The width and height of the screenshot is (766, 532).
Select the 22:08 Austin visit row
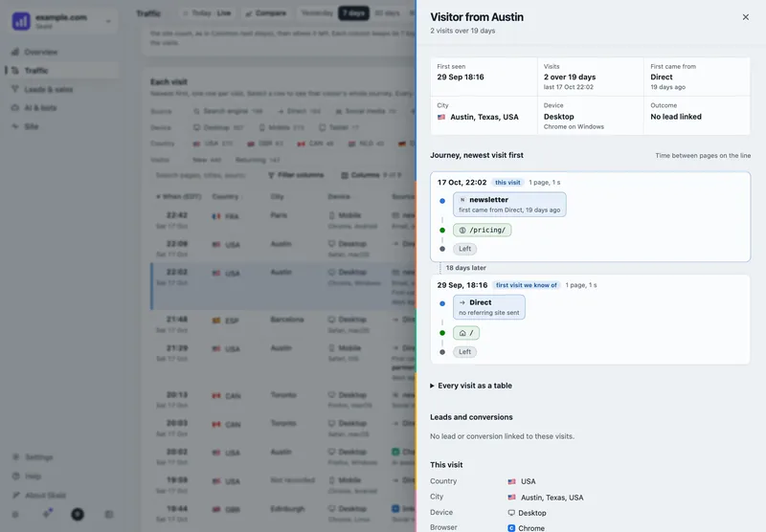pos(283,249)
